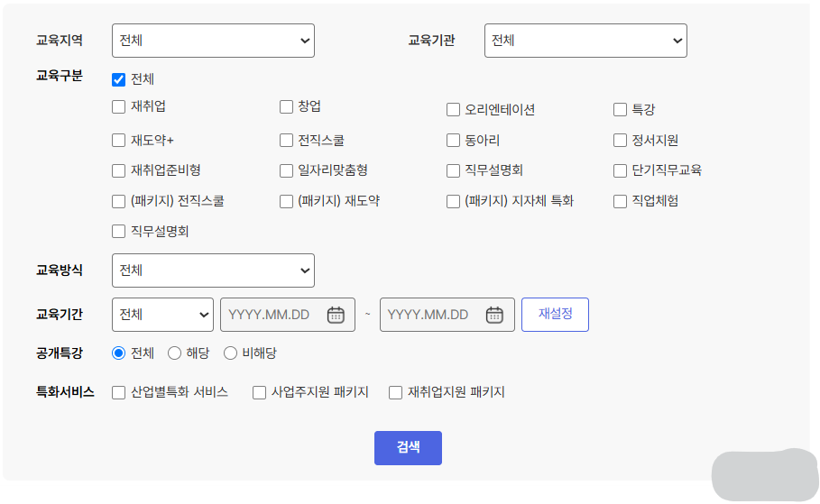The height and width of the screenshot is (504, 820).
Task: Select the 전체 radio for 공개특강
Action: (119, 353)
